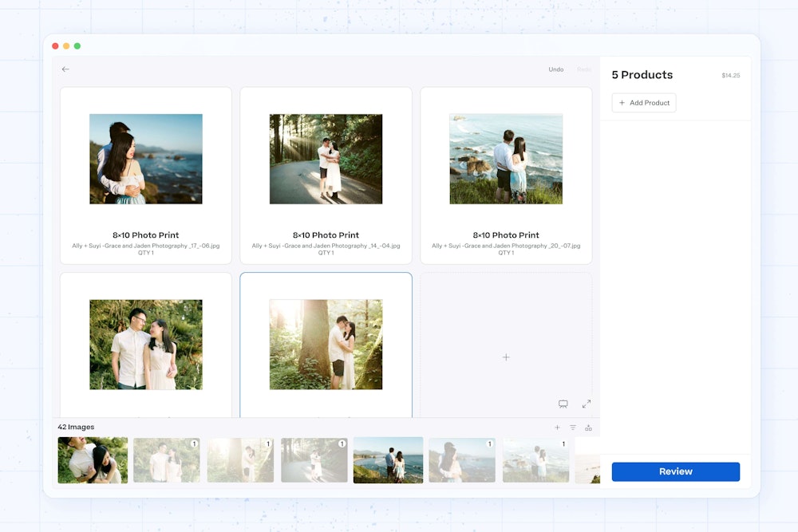Image resolution: width=798 pixels, height=532 pixels.
Task: Open the image filter icon
Action: tap(572, 428)
